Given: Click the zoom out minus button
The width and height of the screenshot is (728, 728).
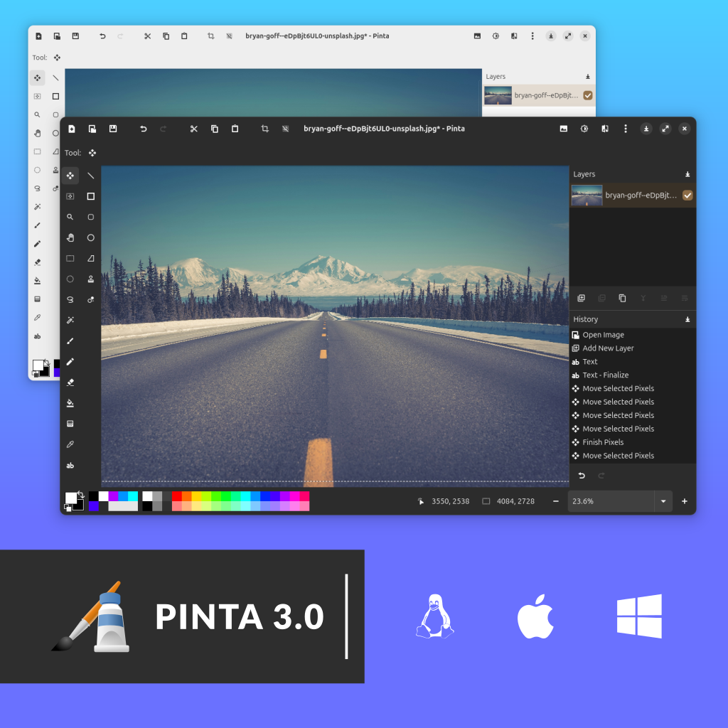Looking at the screenshot, I should pos(556,501).
